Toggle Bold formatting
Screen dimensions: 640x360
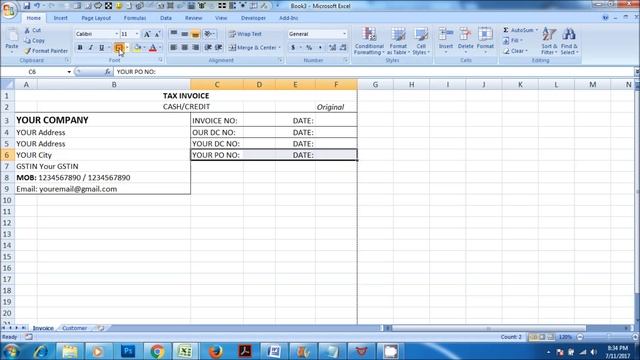(80, 48)
